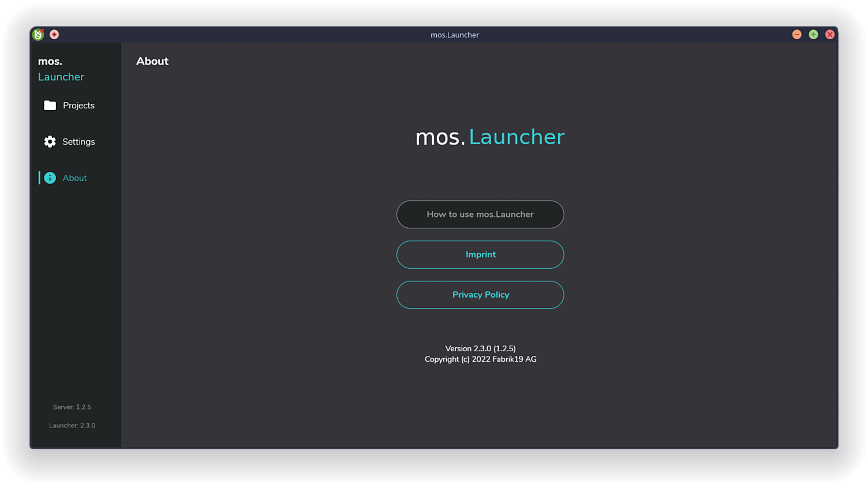Click the mos.Launcher rocket app icon in titlebar

tap(37, 34)
